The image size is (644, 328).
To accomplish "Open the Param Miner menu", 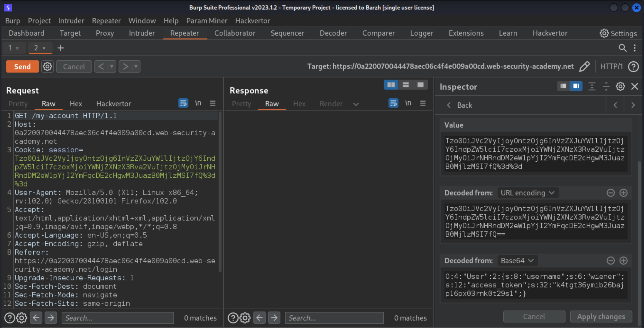I will [207, 21].
